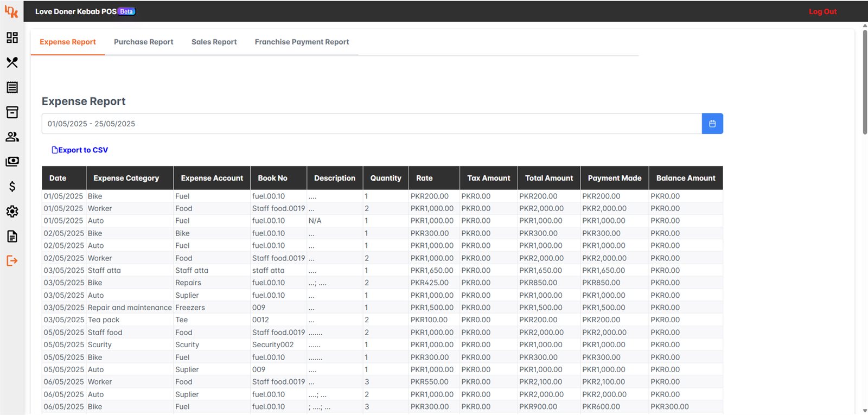868x415 pixels.
Task: Click the Expense Category column header
Action: click(x=130, y=178)
